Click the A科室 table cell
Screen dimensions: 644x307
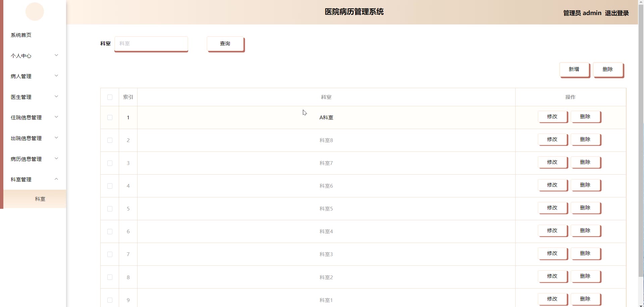(x=326, y=118)
